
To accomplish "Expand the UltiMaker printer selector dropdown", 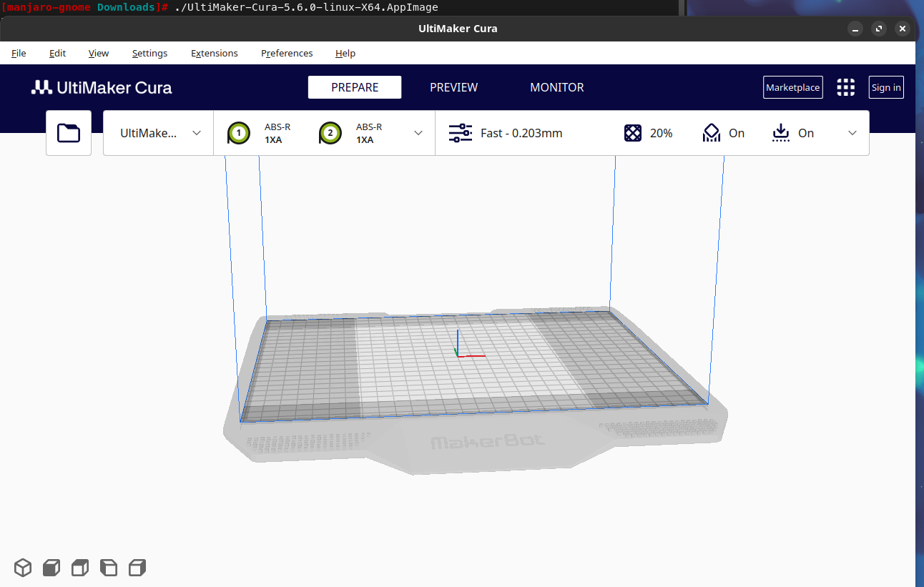I will coord(158,133).
